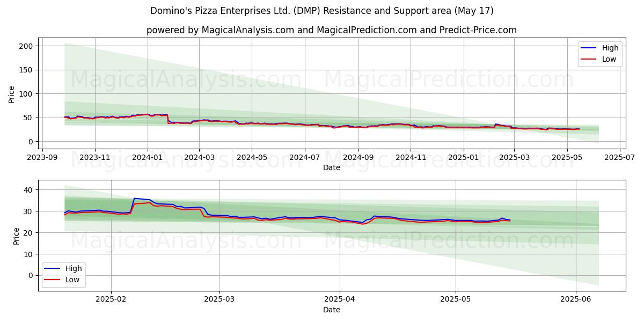This screenshot has width=644, height=322.
Task: Click the "2025-06" tick on bottom chart
Action: tap(576, 299)
